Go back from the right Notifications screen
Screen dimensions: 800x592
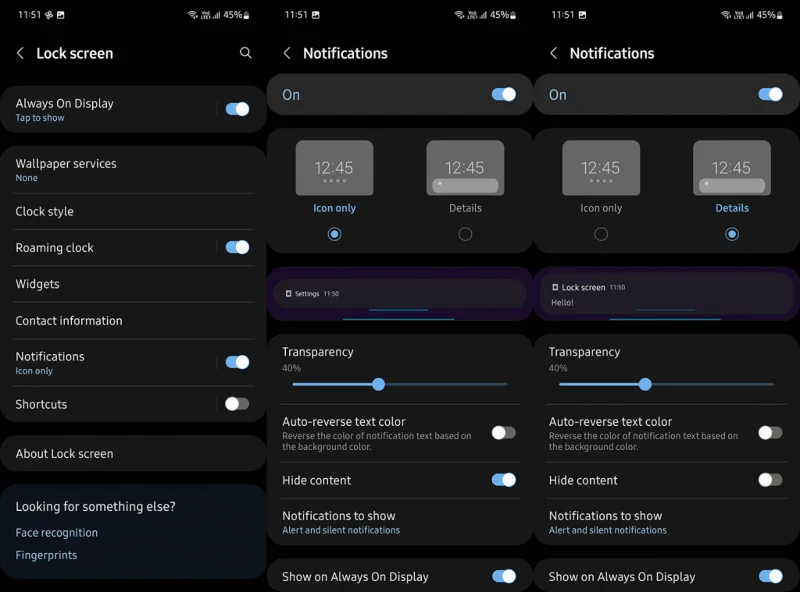554,53
